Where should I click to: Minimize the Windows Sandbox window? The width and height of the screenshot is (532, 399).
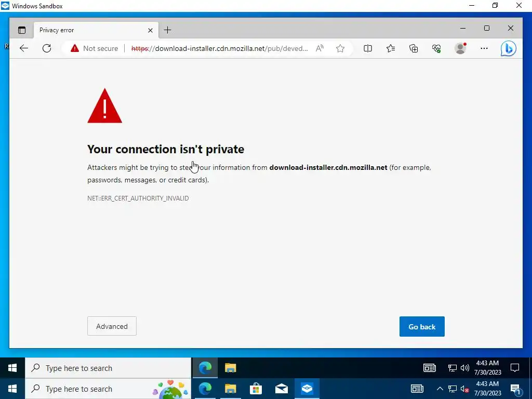click(x=472, y=5)
